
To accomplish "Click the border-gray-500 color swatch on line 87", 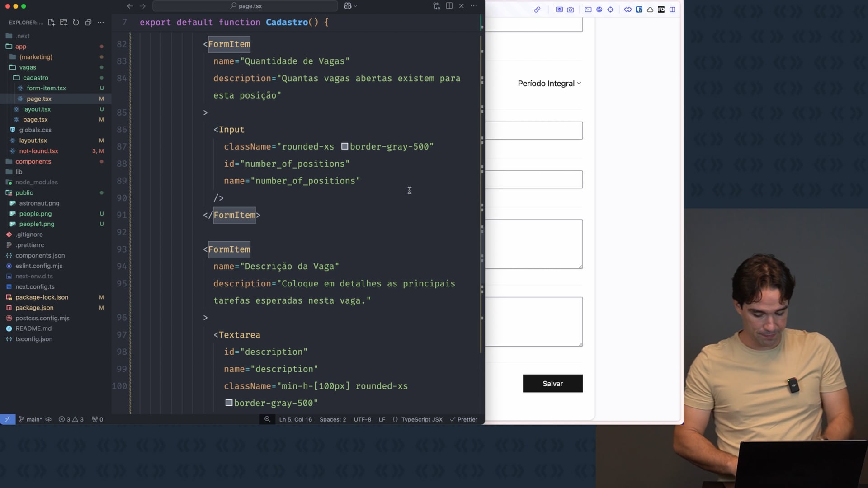I will [344, 146].
